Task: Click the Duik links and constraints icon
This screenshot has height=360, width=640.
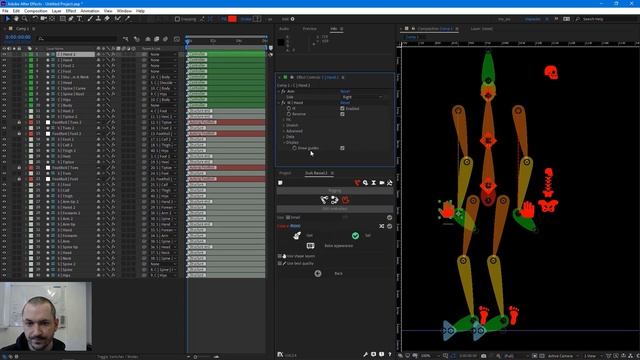Action: [x=335, y=200]
